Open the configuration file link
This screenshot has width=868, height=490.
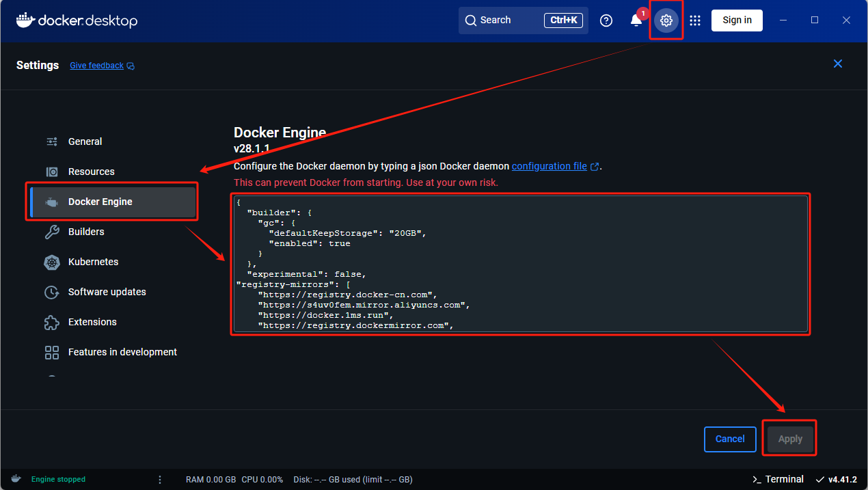[x=550, y=166]
